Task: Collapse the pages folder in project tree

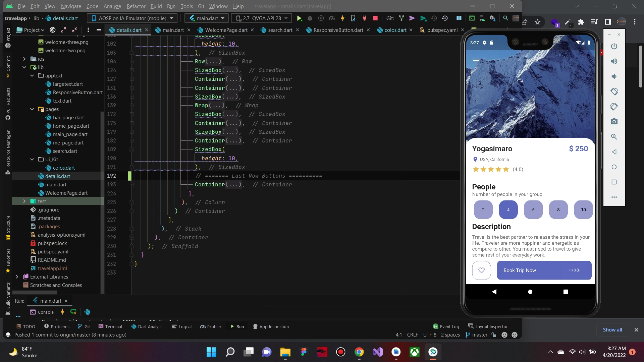Action: [32, 109]
